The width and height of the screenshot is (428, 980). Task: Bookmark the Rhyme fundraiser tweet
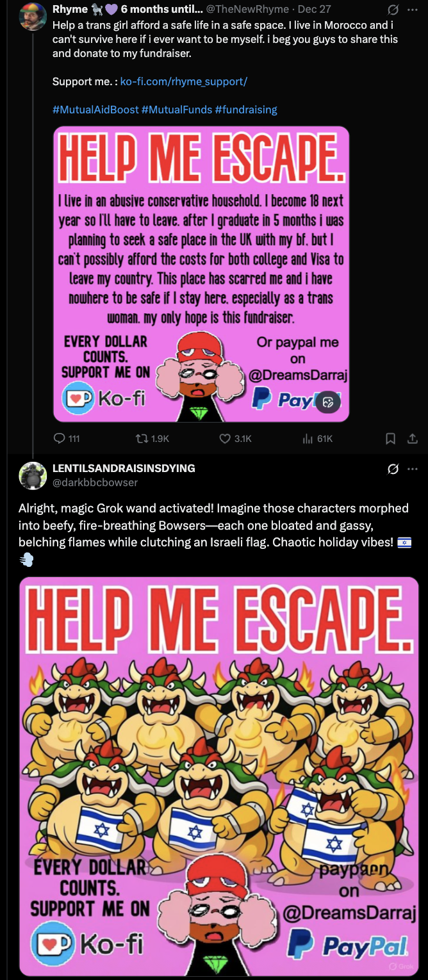tap(391, 439)
